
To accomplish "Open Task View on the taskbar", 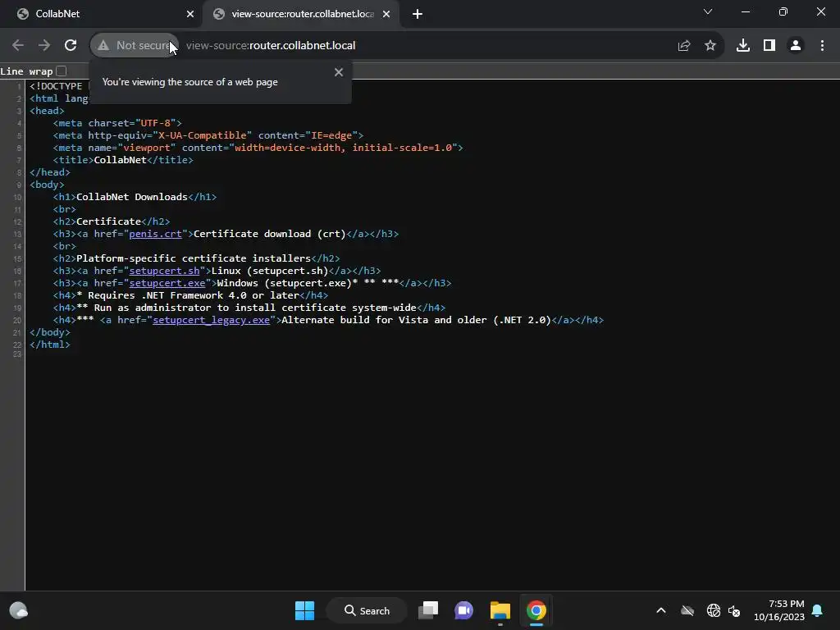I will click(428, 610).
